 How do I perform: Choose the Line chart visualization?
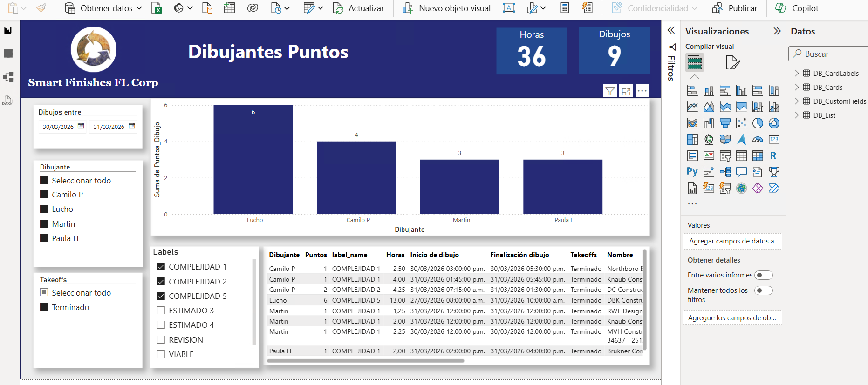(x=692, y=107)
